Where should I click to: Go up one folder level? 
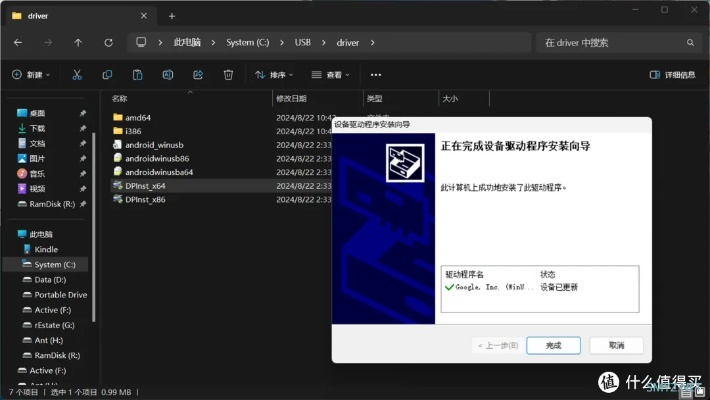coord(78,43)
